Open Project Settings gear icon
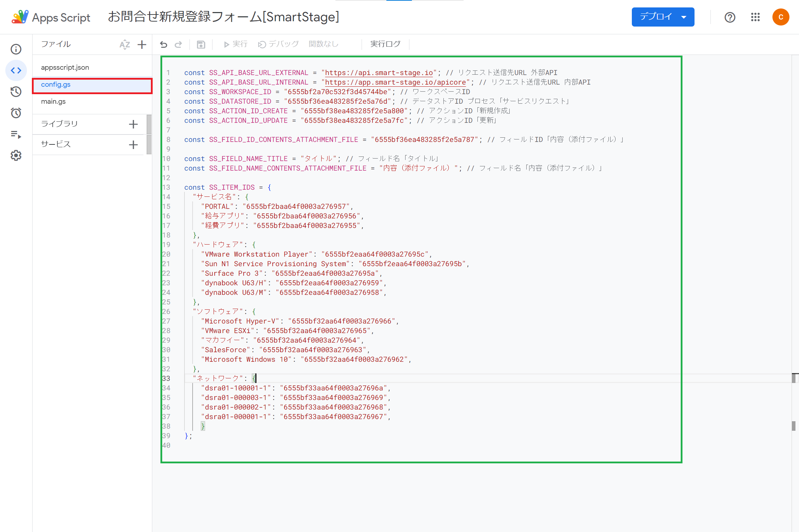The width and height of the screenshot is (799, 532). click(16, 155)
